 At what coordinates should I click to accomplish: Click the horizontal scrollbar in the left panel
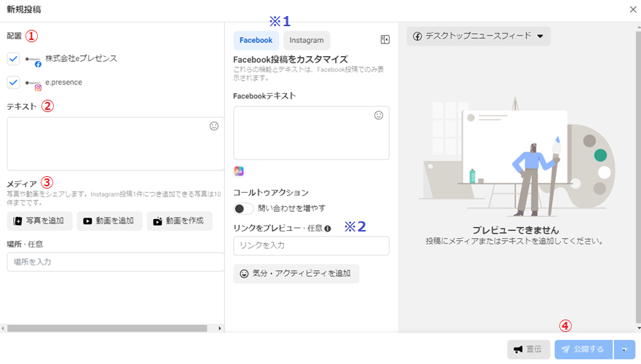(107, 328)
